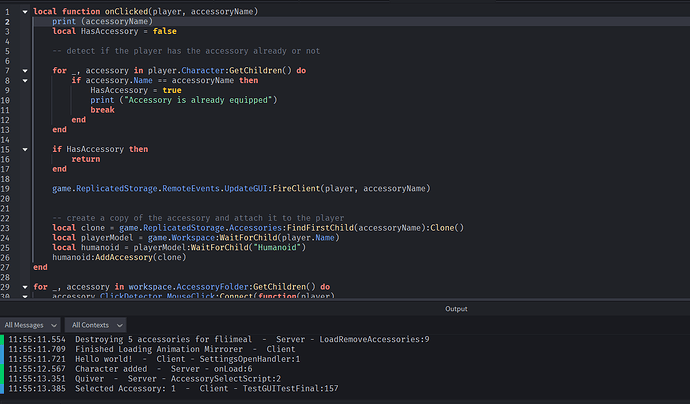Viewport: 690px width, 404px height.
Task: Click 'WaitForChild(player.Name)' on line 24
Action: click(x=277, y=238)
